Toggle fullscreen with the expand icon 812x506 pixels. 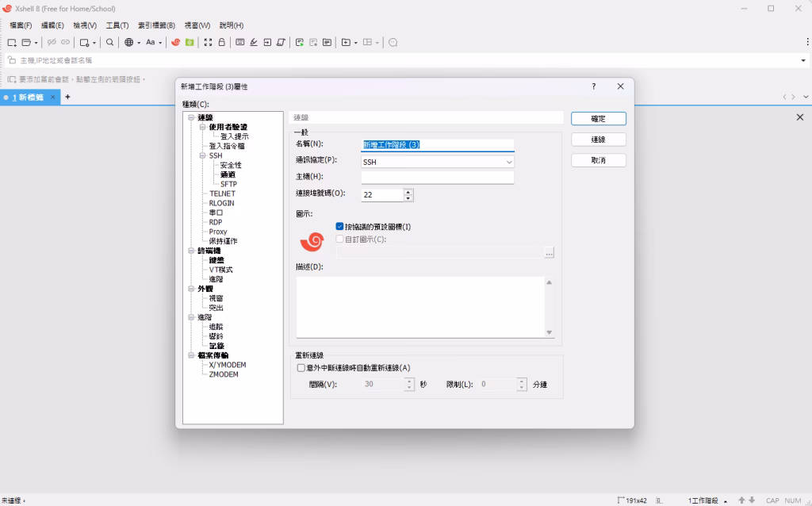coord(208,43)
